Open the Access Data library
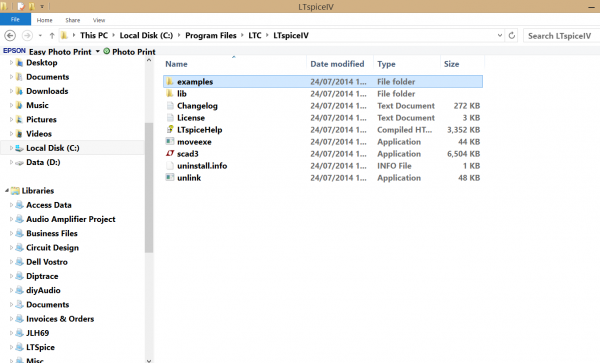This screenshot has height=363, width=600. pyautogui.click(x=49, y=205)
